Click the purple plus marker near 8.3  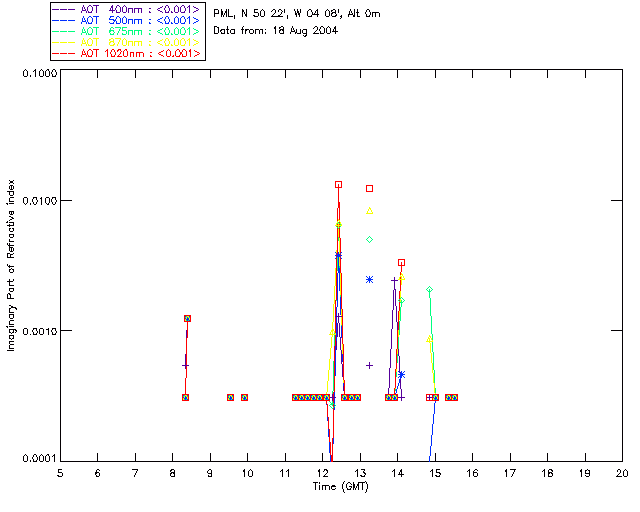click(x=185, y=365)
